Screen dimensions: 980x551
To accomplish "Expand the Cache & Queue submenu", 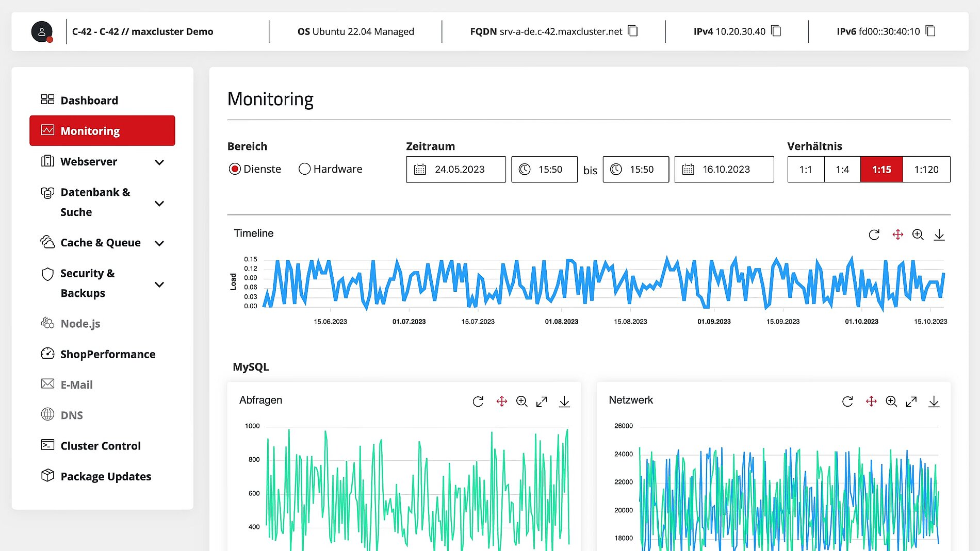I will [x=159, y=243].
